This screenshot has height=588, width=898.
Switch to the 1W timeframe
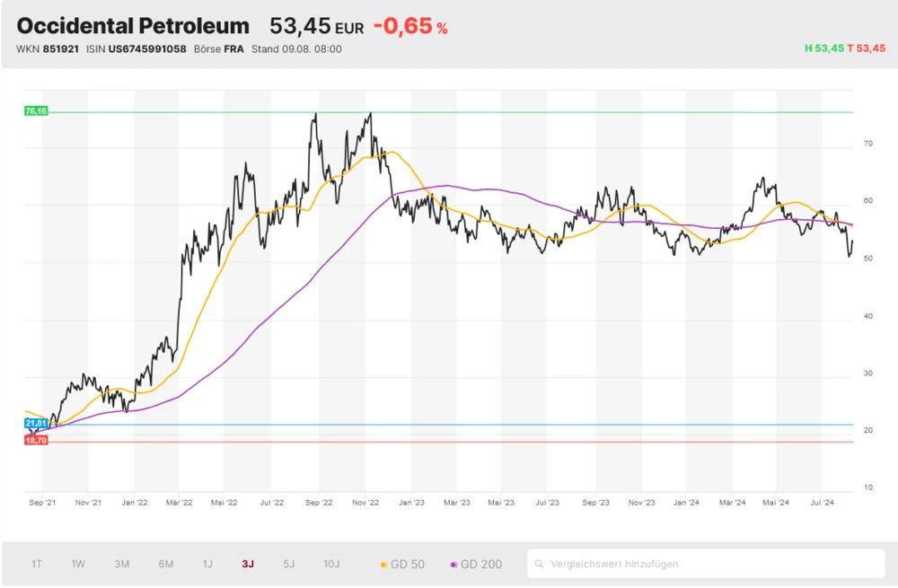click(x=78, y=564)
